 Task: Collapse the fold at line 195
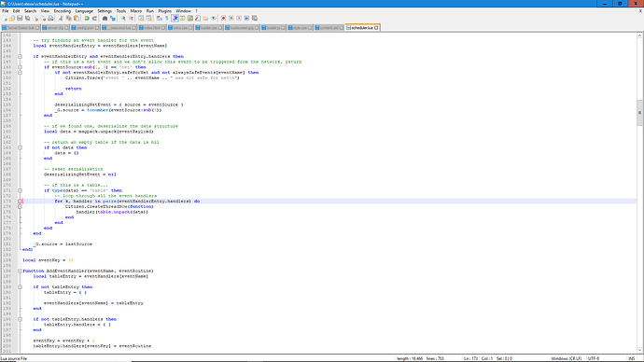tap(20, 319)
